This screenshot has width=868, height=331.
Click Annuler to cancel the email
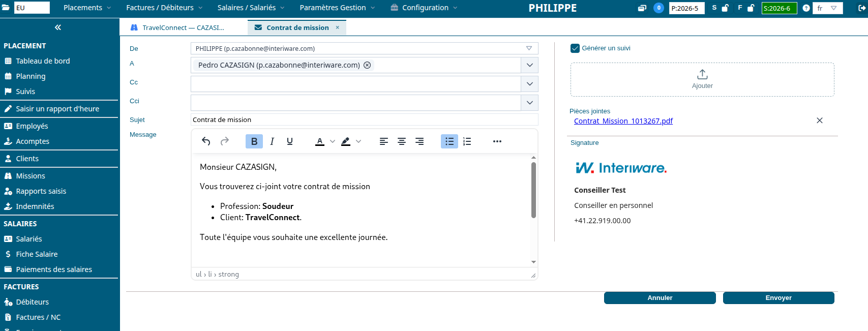(x=660, y=298)
